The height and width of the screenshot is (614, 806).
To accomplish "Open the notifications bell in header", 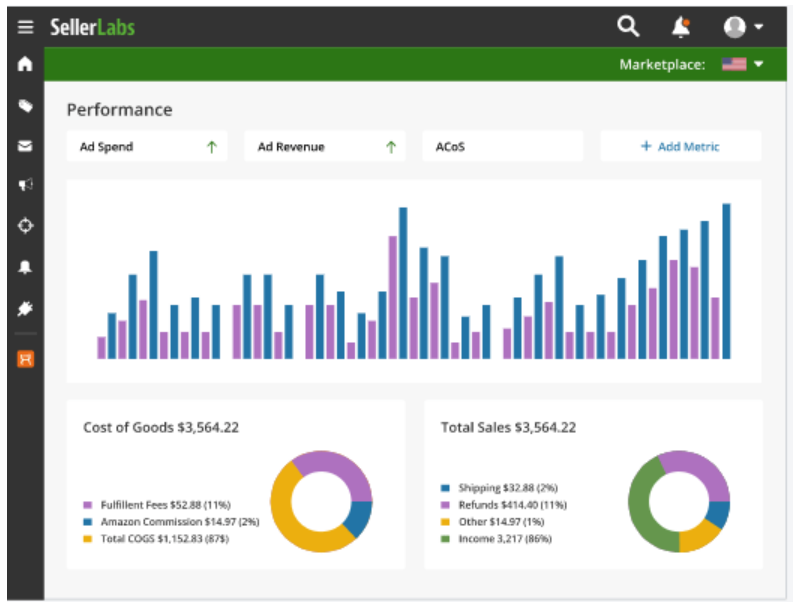I will 681,27.
